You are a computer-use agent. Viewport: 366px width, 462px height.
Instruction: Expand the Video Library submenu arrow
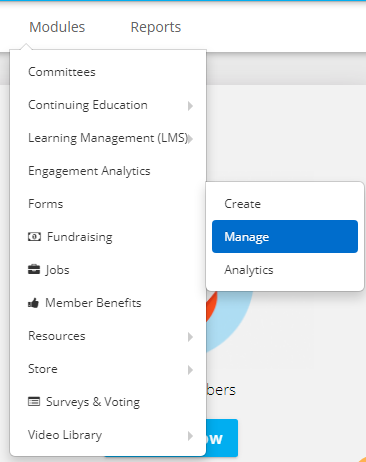(x=190, y=436)
